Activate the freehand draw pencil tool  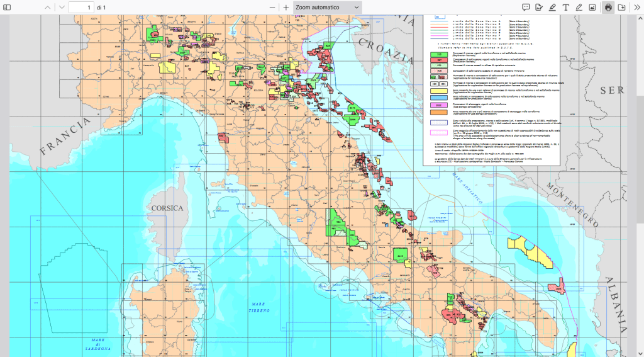click(x=579, y=8)
